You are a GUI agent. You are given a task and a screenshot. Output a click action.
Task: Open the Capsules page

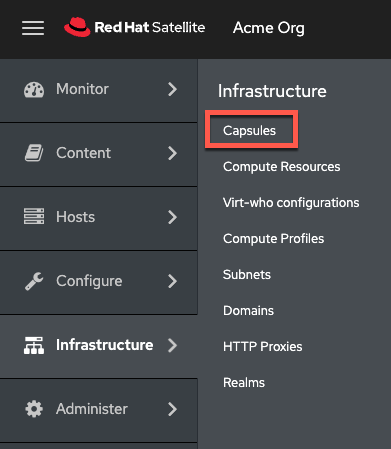249,131
